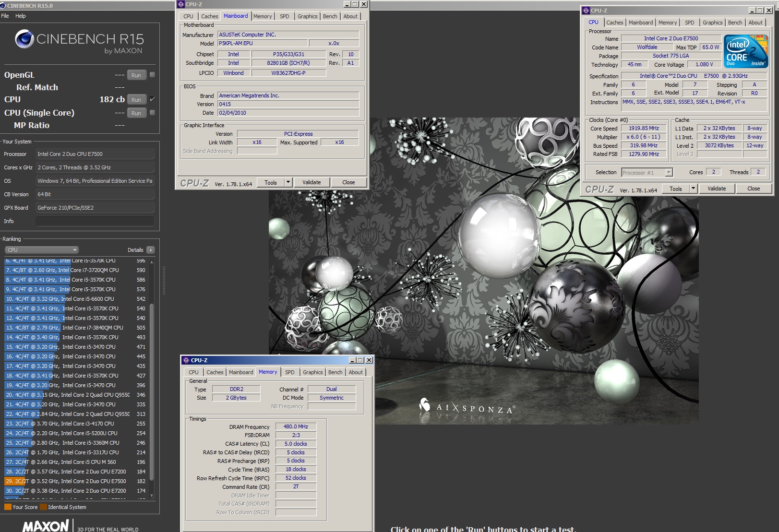Switch to SPD tab in Memory CPU-Z window
779x532 pixels.
pyautogui.click(x=290, y=372)
